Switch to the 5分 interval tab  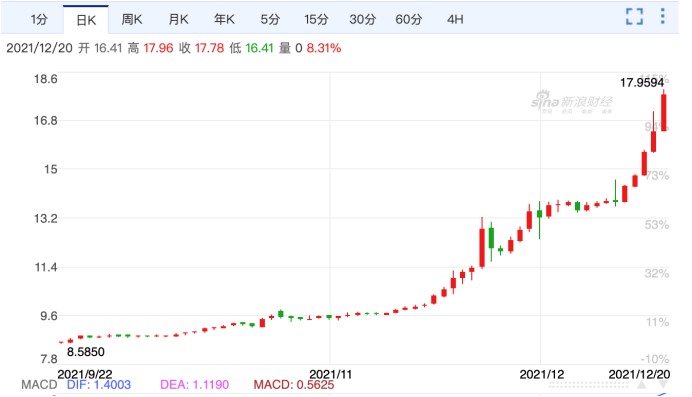coord(270,19)
